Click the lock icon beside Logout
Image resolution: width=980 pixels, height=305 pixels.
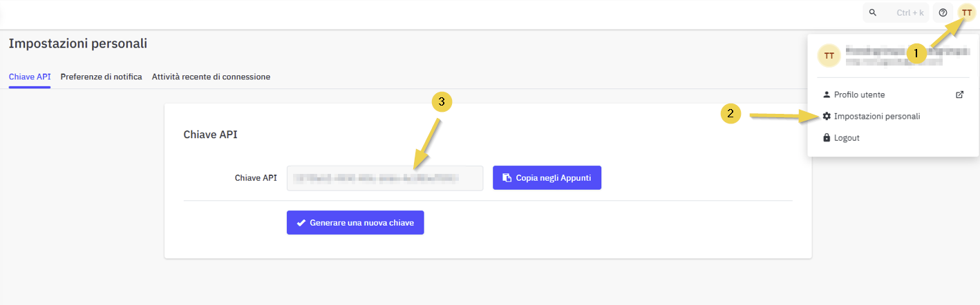827,138
